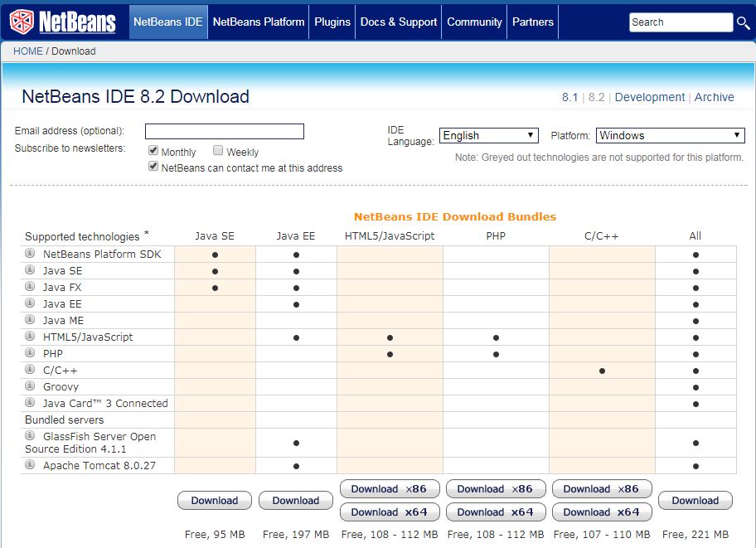Click the 'NetBeans IDE 8.2 Download' title
The height and width of the screenshot is (548, 756).
135,96
